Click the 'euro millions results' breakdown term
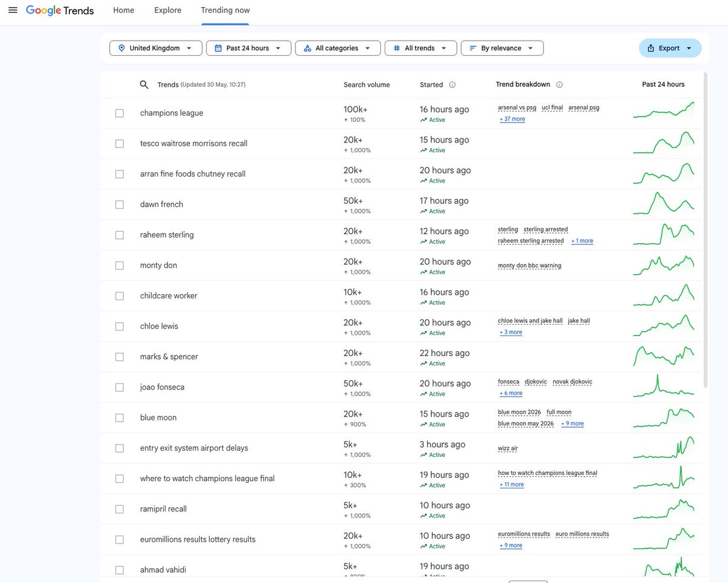 582,534
